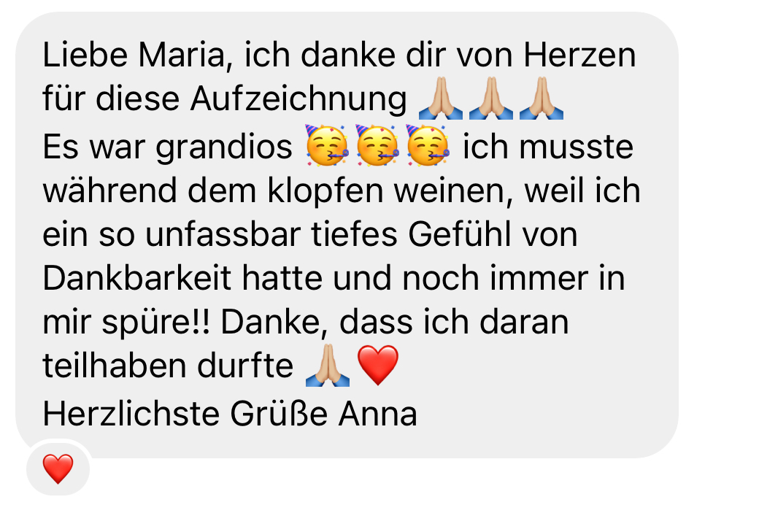Click the word 'unfassbar' in the message
759x532 pixels.
click(223, 234)
